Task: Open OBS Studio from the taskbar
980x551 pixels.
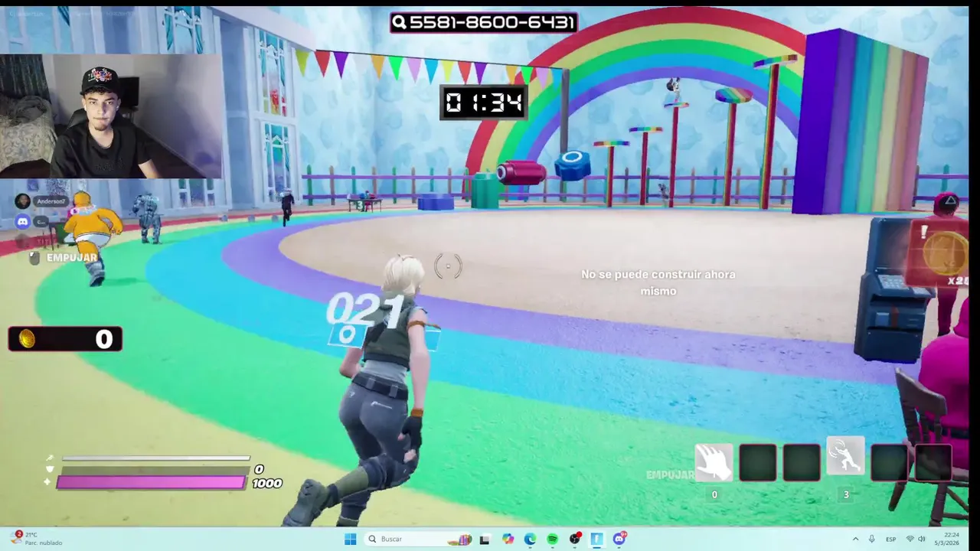Action: tap(574, 539)
